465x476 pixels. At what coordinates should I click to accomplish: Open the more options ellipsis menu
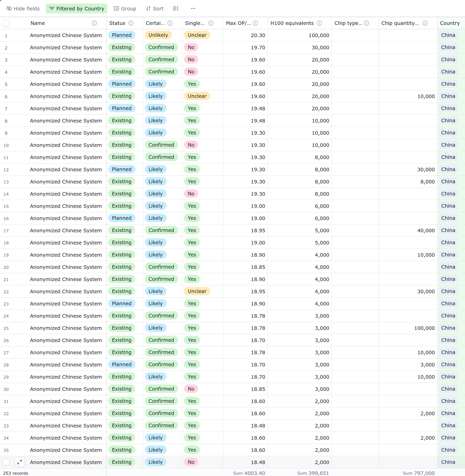click(193, 9)
